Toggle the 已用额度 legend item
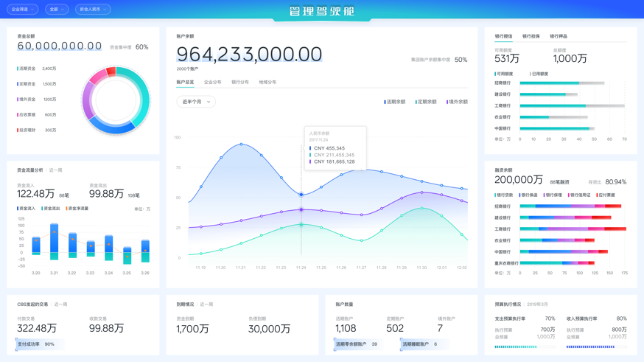644x362 pixels. [539, 74]
